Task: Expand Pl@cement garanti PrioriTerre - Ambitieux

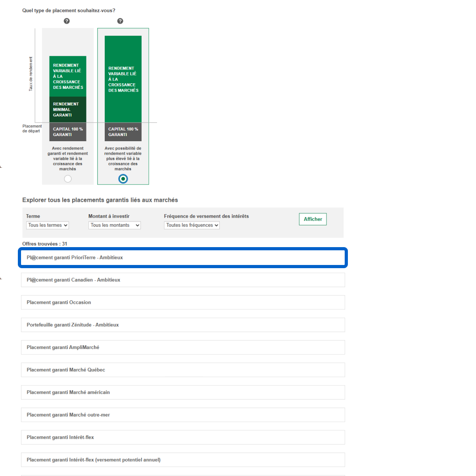Action: click(x=182, y=258)
